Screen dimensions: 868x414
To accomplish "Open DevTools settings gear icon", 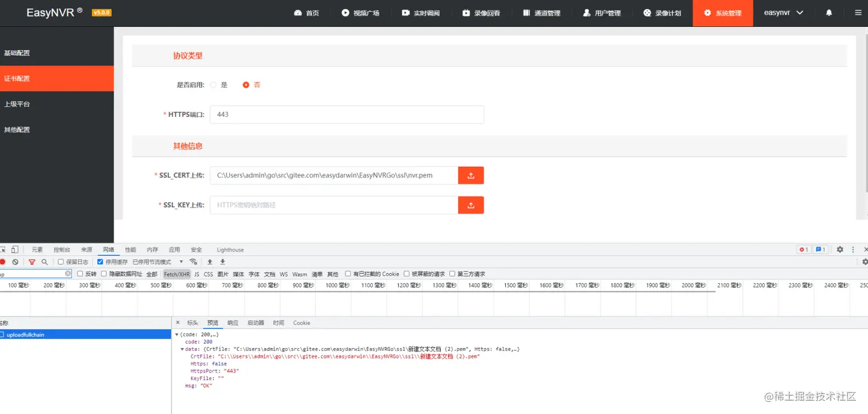I will [840, 249].
